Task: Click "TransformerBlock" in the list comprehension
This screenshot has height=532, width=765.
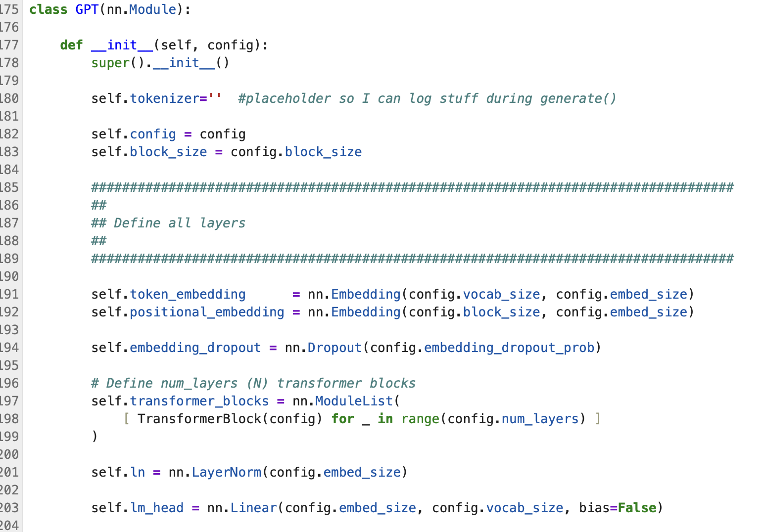Action: coord(199,419)
